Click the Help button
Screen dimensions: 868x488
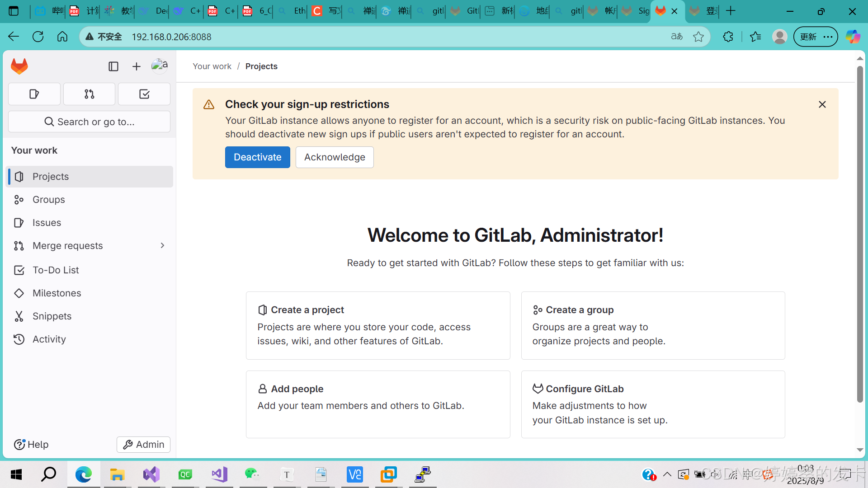pyautogui.click(x=31, y=444)
